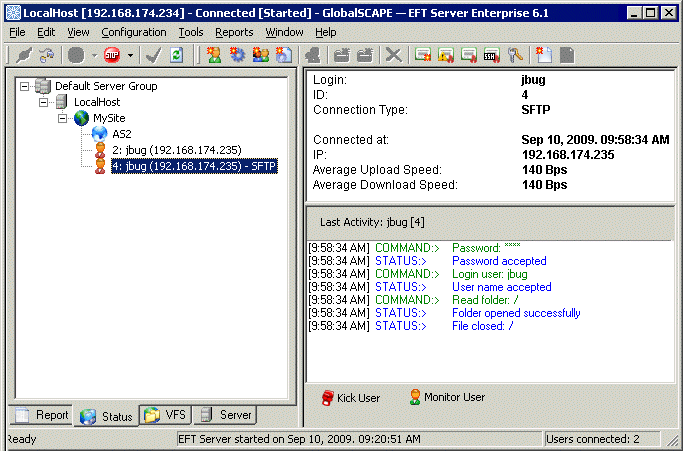
Task: Collapse the LocalHost tree node
Action: [x=44, y=102]
